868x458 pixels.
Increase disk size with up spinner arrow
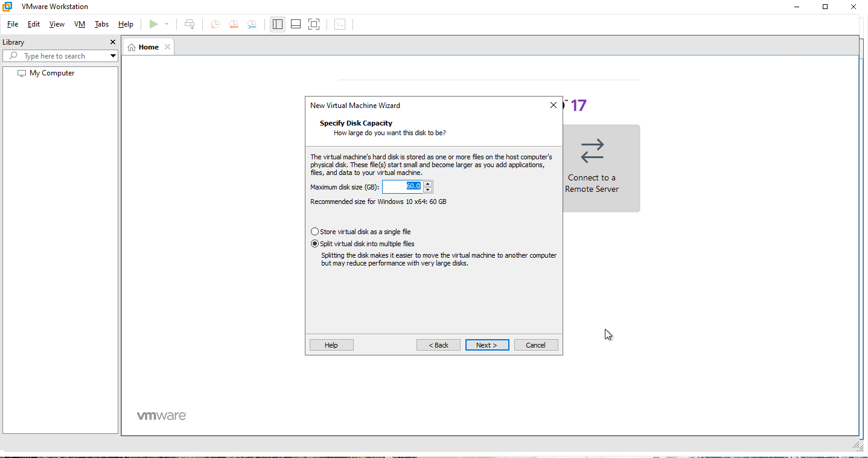point(427,183)
